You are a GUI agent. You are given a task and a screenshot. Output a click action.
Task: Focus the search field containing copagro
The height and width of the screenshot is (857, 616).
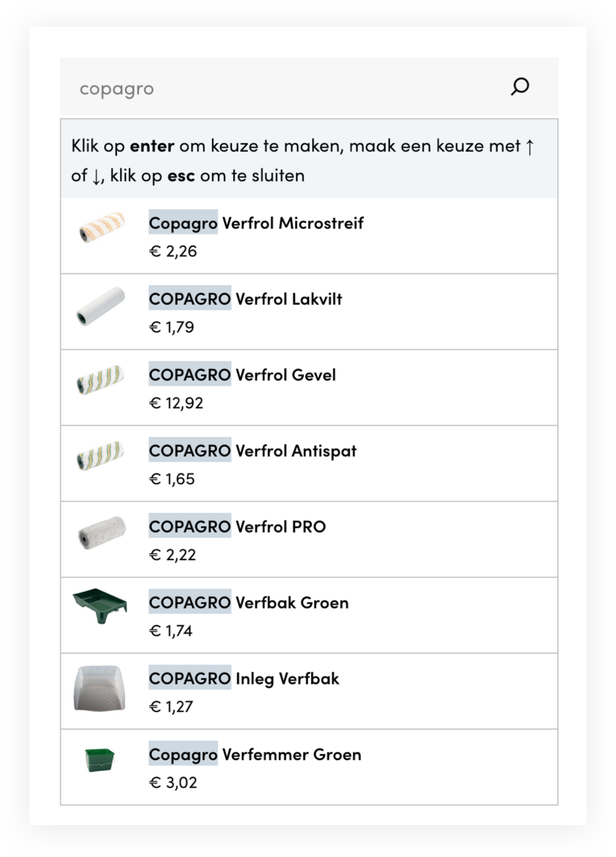click(309, 86)
